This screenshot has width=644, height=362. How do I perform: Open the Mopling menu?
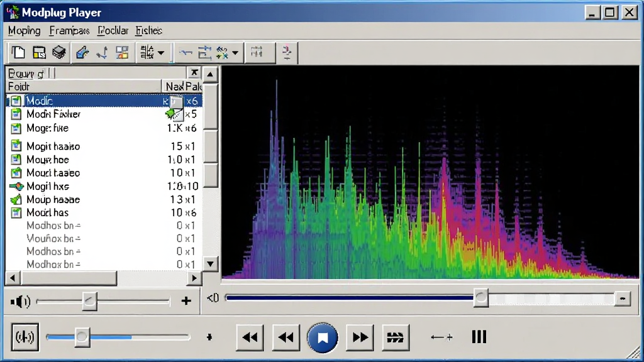click(25, 31)
